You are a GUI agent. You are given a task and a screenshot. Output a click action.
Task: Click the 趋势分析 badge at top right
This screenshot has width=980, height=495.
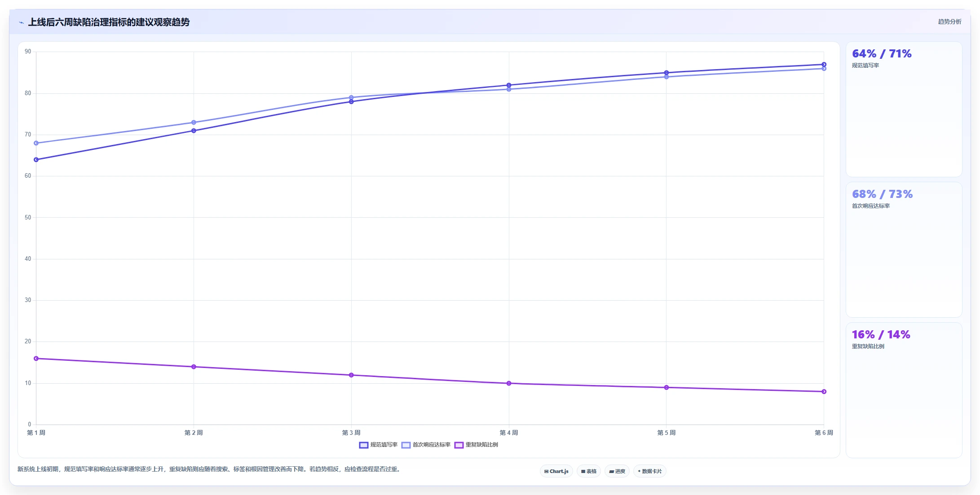pyautogui.click(x=949, y=22)
